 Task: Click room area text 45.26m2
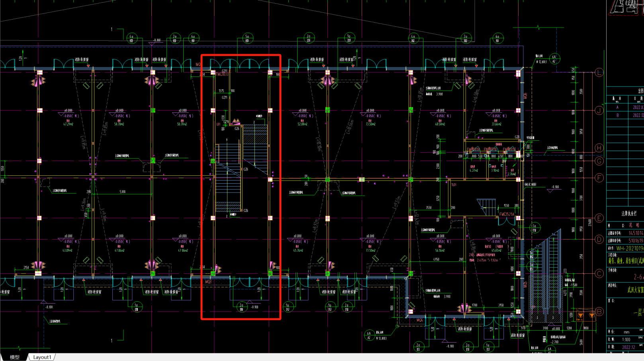(298, 250)
